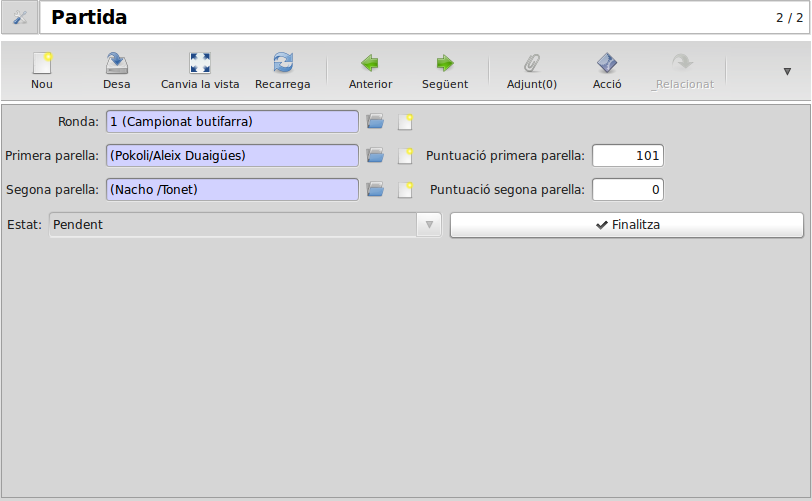Click the wrench tools icon beside Partida
The width and height of the screenshot is (812, 501).
20,18
